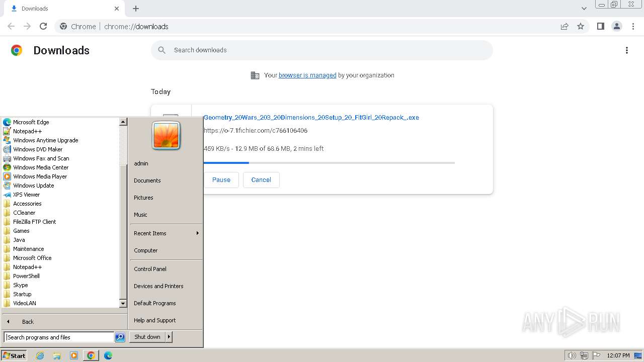Viewport: 644px width, 362px height.
Task: Click the browser back arrow
Action: (x=11, y=26)
